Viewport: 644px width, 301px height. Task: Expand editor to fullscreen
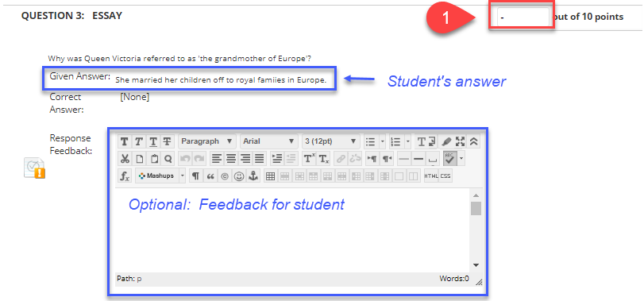(x=460, y=141)
